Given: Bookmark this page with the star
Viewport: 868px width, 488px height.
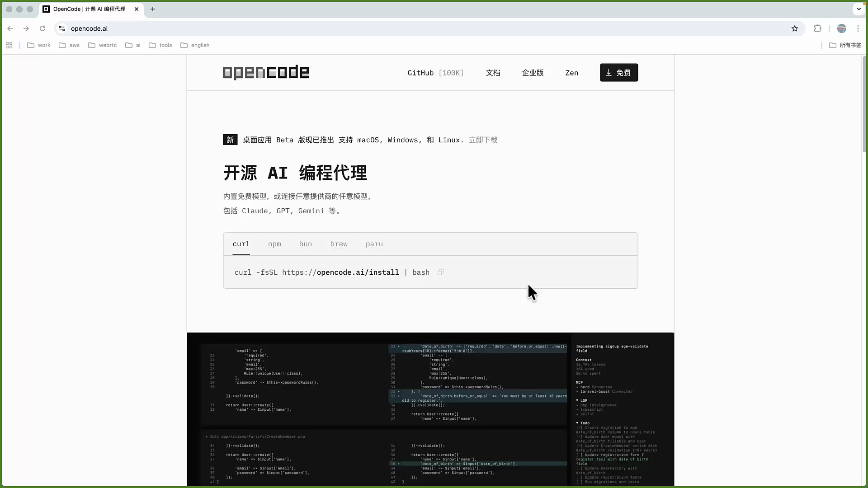Looking at the screenshot, I should tap(795, 28).
